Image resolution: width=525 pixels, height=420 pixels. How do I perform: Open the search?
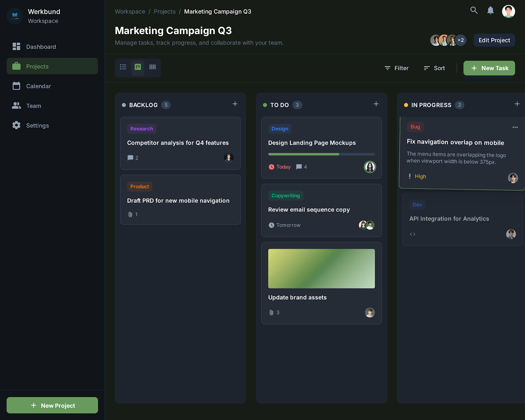click(474, 10)
